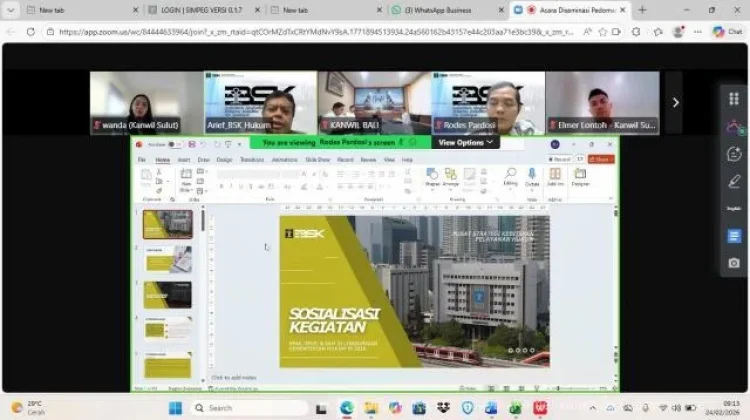Click the Paste clipboard icon in PowerPoint
This screenshot has width=750, height=420.
(x=146, y=177)
